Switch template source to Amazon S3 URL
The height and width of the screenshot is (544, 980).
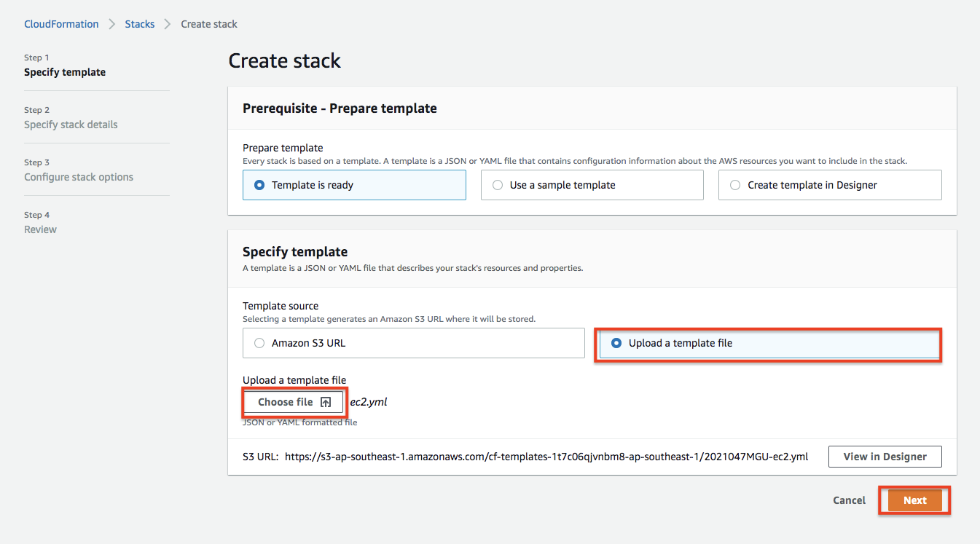[x=413, y=343]
